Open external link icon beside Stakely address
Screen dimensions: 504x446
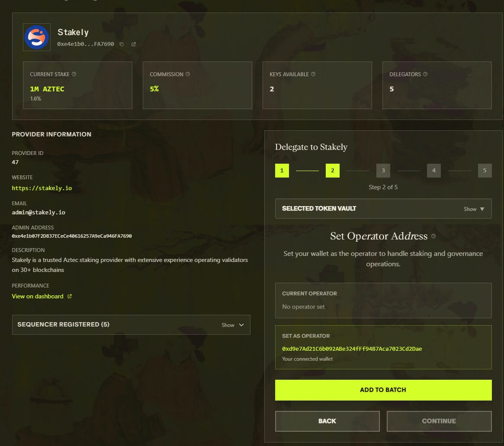(133, 44)
